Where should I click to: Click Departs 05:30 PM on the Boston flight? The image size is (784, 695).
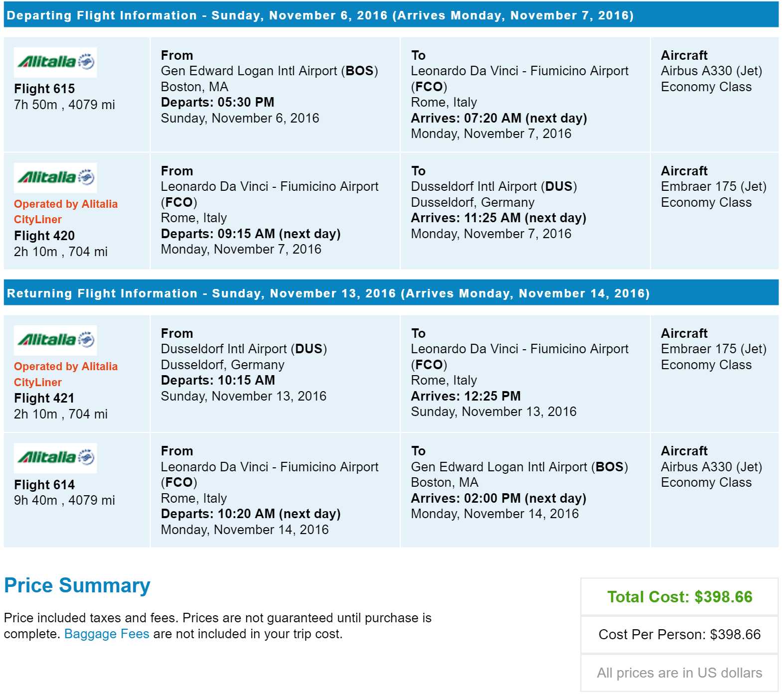(217, 102)
